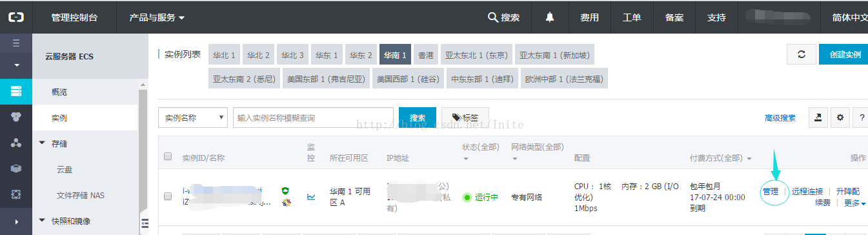The width and height of the screenshot is (868, 235).
Task: Open the 更多 actions dropdown
Action: [854, 203]
